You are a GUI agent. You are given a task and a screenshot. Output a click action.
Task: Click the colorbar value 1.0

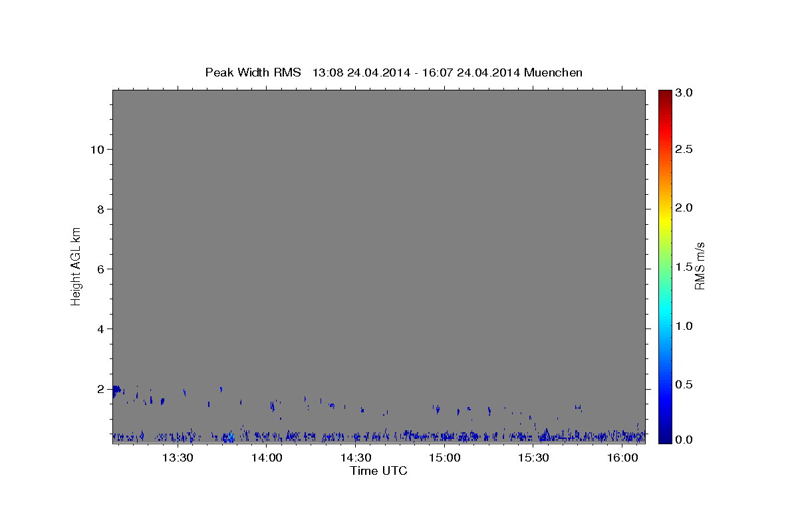coord(684,326)
